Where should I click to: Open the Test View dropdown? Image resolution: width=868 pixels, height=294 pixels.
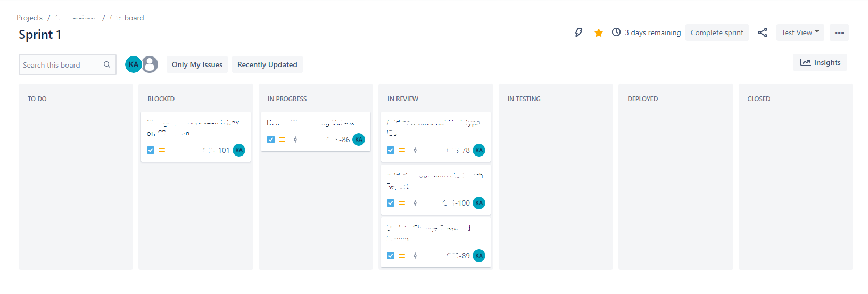(x=800, y=32)
